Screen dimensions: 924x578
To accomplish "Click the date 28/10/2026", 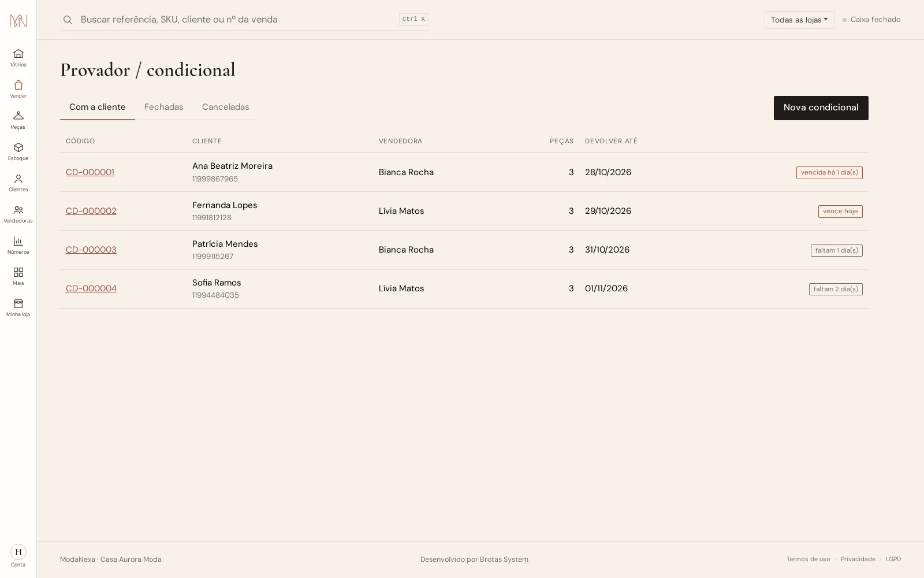I will [608, 172].
